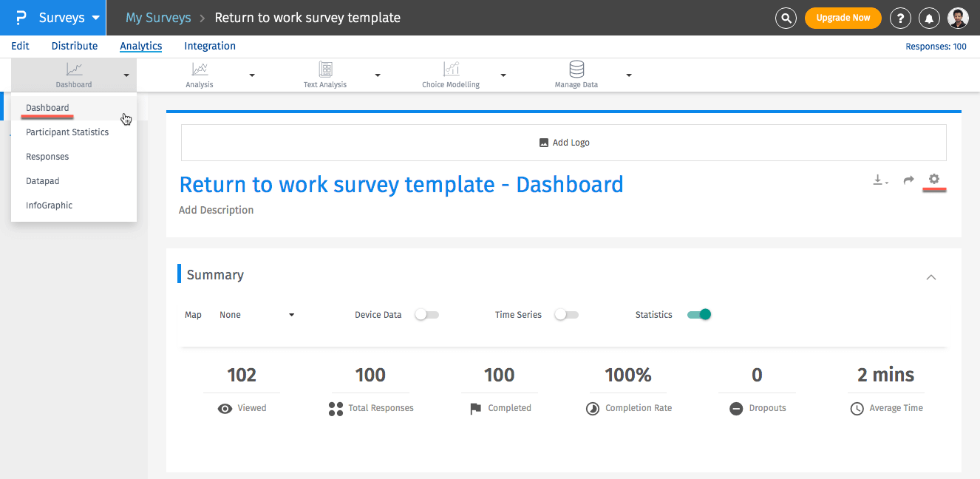
Task: Open the Manage Data database icon
Action: point(576,69)
